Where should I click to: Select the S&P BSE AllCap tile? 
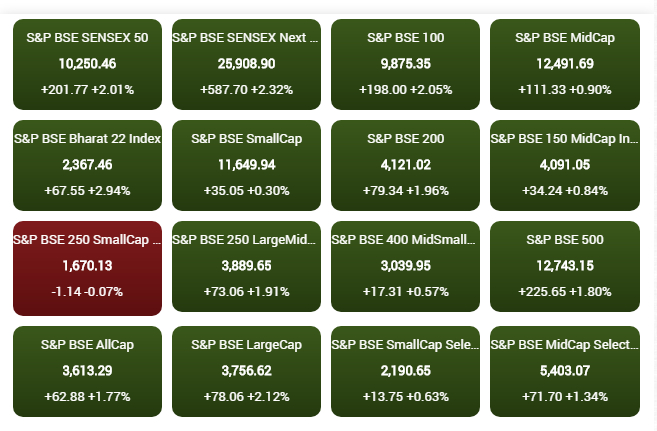(87, 370)
